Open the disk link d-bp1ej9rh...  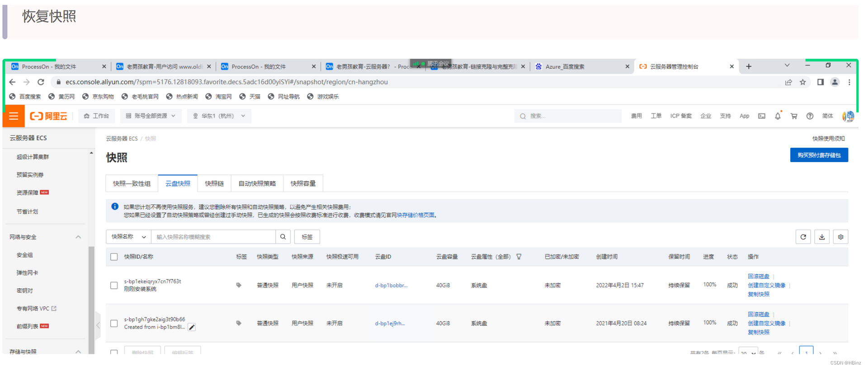tap(390, 323)
